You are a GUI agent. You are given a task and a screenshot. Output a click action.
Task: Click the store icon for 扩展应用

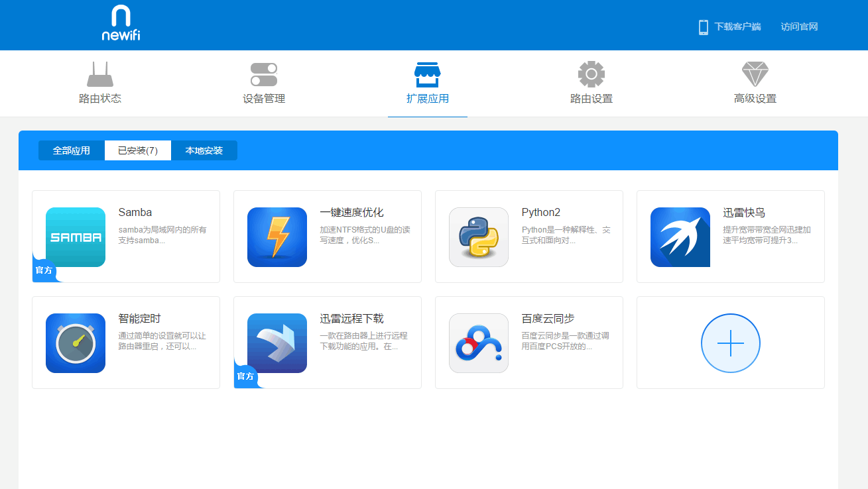428,75
